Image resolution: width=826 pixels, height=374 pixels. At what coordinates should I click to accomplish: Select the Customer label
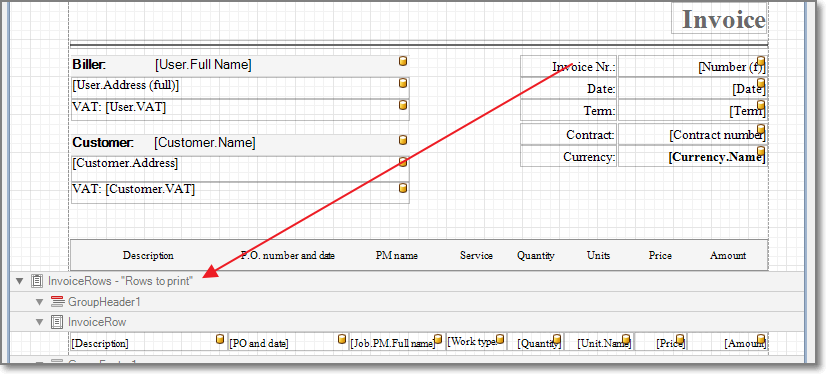(103, 143)
